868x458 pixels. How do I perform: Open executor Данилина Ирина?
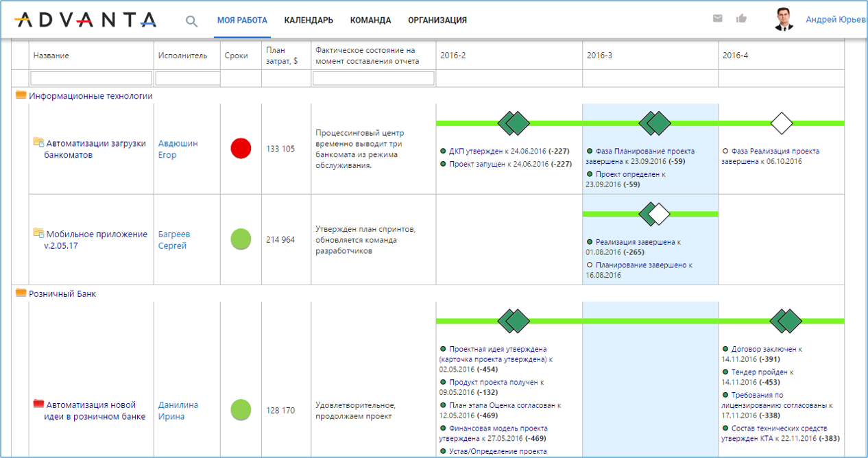(x=178, y=411)
